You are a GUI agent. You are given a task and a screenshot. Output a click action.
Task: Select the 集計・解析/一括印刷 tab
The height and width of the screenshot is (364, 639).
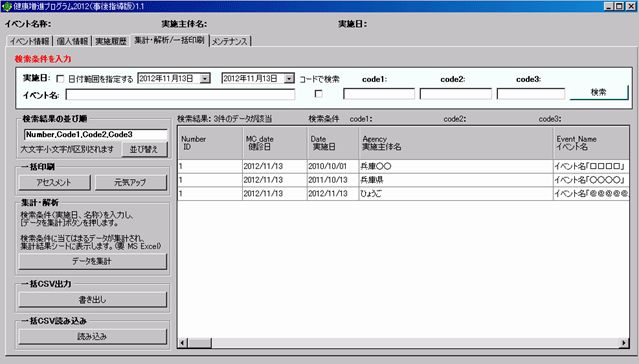click(x=170, y=40)
